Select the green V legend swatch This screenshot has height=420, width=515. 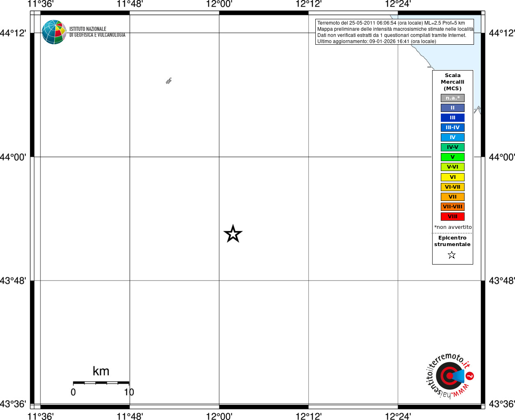pyautogui.click(x=453, y=157)
